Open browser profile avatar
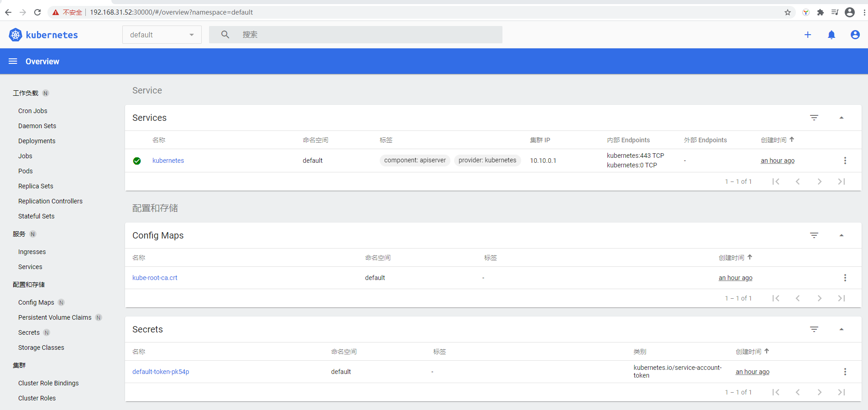The height and width of the screenshot is (410, 868). pyautogui.click(x=850, y=12)
